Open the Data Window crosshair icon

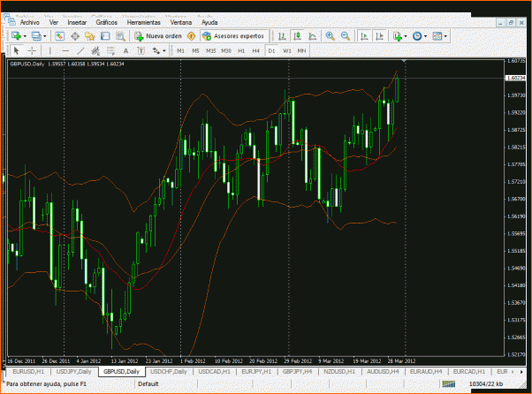point(75,36)
